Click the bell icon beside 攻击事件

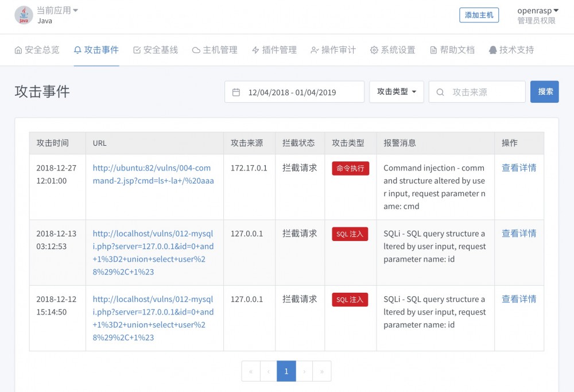tap(77, 50)
